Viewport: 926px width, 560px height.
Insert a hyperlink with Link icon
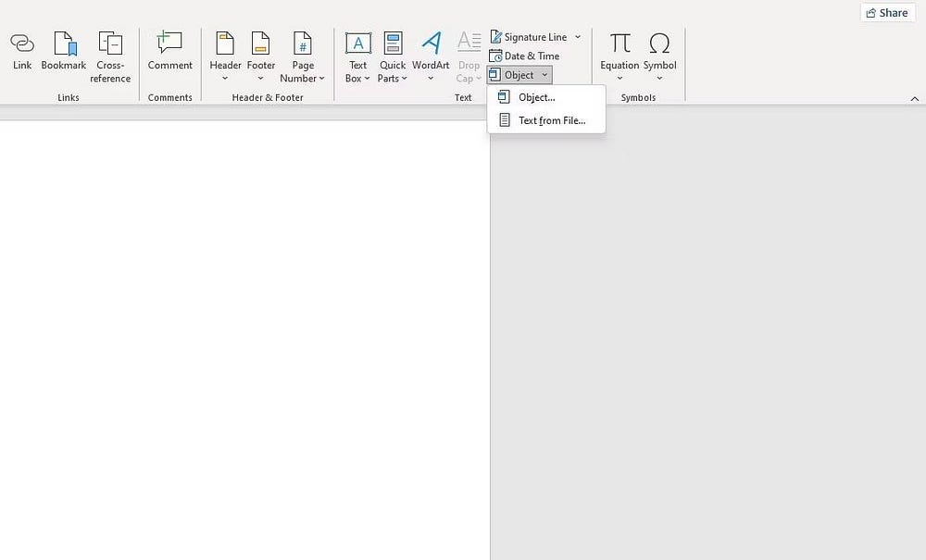[x=22, y=51]
